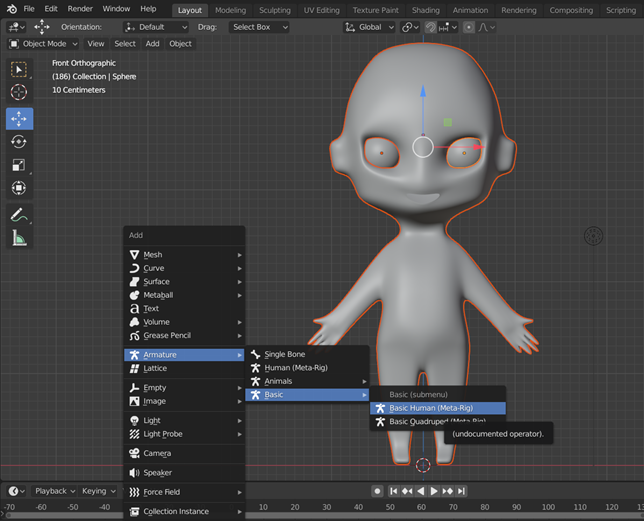Image resolution: width=644 pixels, height=521 pixels.
Task: Switch to the Modeling workspace tab
Action: point(230,10)
